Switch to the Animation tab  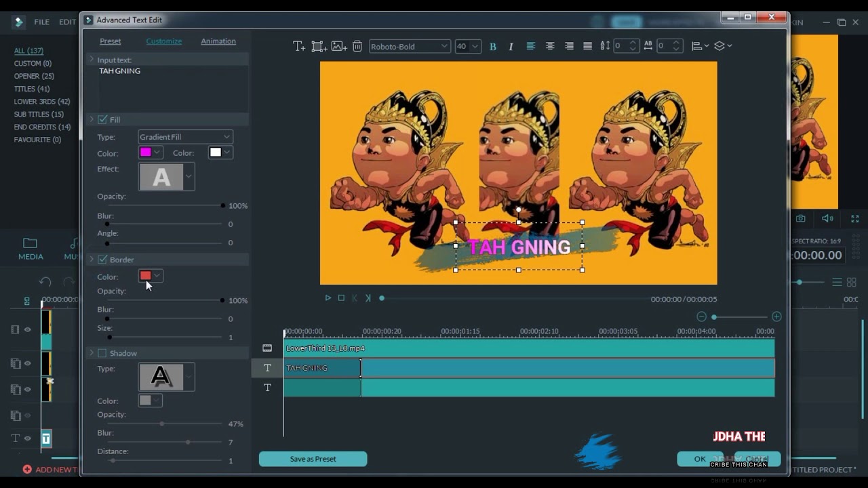point(218,41)
